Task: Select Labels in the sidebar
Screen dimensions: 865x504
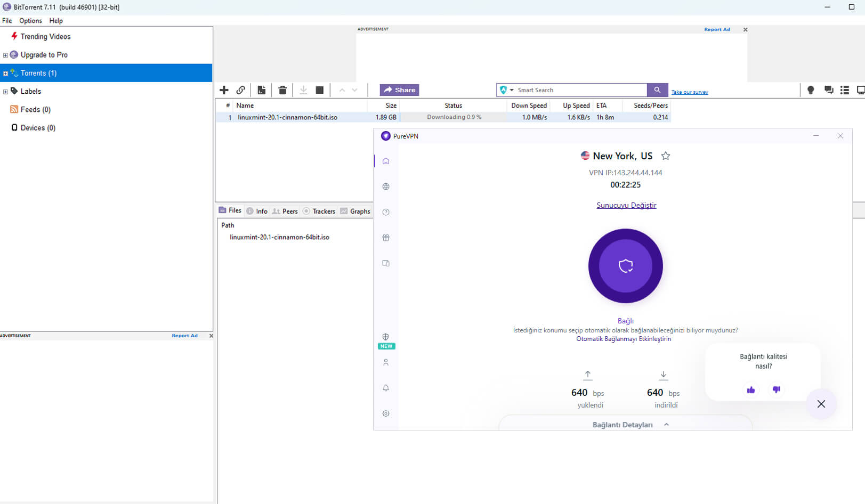Action: click(30, 91)
